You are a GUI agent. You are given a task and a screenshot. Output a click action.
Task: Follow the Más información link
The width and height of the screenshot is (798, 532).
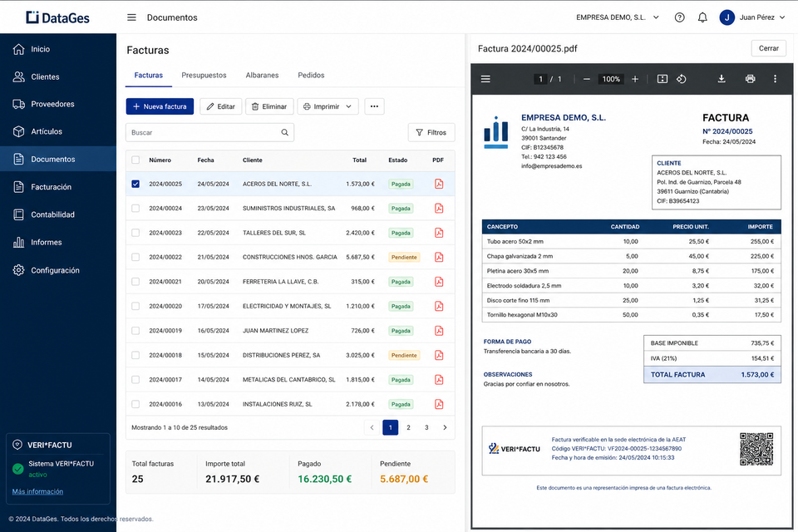tap(37, 491)
